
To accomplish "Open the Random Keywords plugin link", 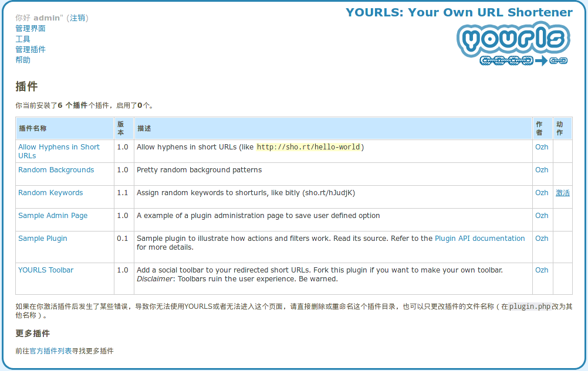I will (x=50, y=193).
